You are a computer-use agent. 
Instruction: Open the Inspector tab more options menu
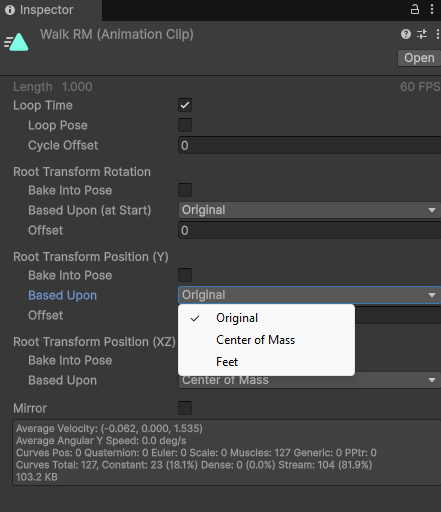point(432,9)
